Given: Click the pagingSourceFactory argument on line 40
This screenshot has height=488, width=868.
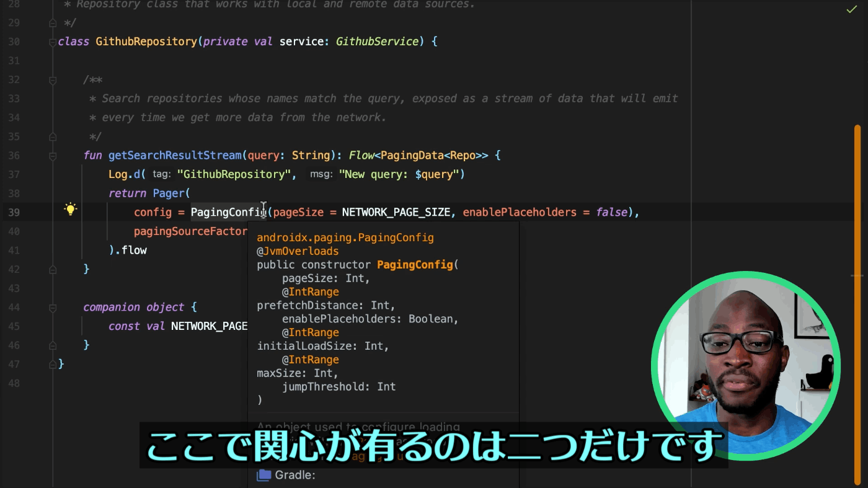Looking at the screenshot, I should (x=191, y=231).
